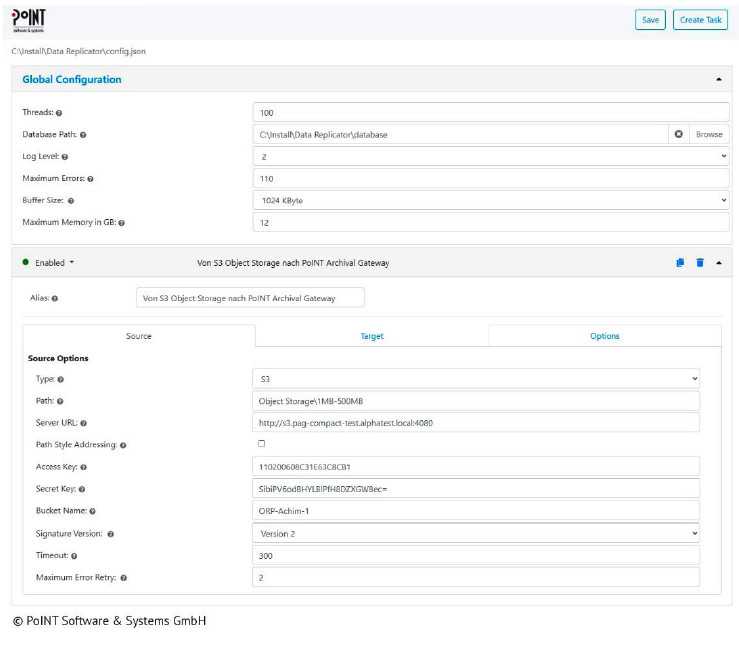The height and width of the screenshot is (651, 739).
Task: Click the Source Options heading
Action: [x=58, y=358]
